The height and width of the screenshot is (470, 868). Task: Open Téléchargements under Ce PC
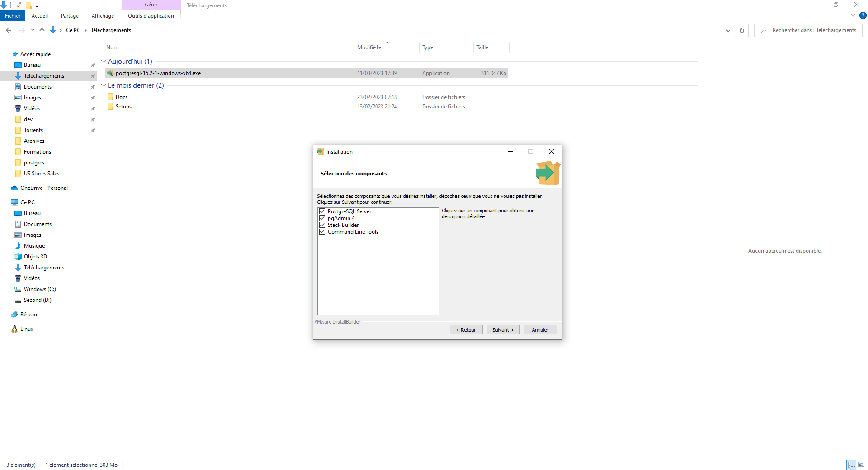(x=44, y=268)
